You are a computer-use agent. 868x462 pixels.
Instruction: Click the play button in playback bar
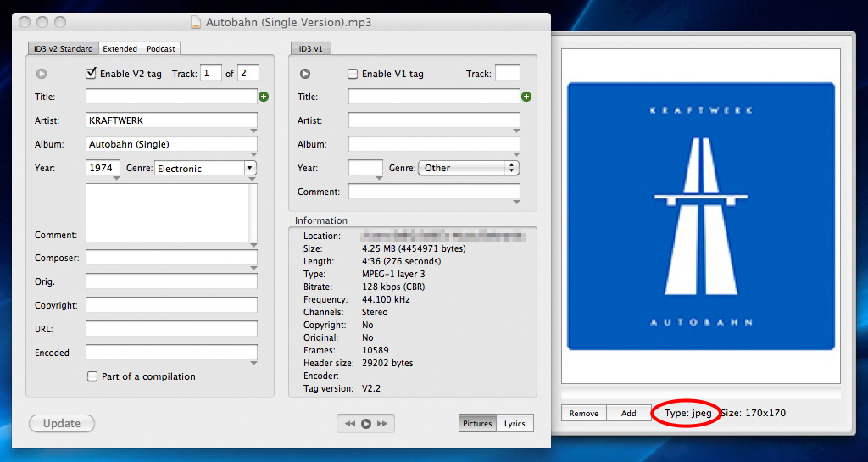pos(366,424)
